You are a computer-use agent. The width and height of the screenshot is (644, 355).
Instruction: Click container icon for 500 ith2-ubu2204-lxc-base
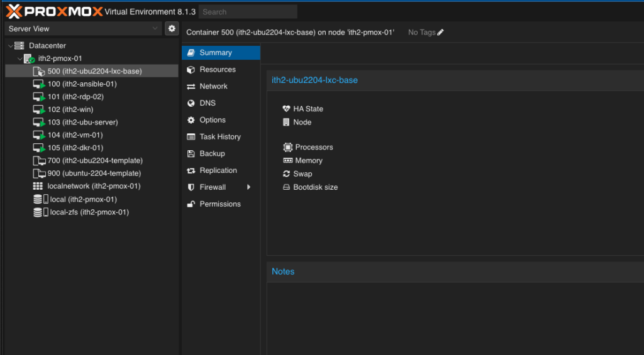[x=38, y=72]
